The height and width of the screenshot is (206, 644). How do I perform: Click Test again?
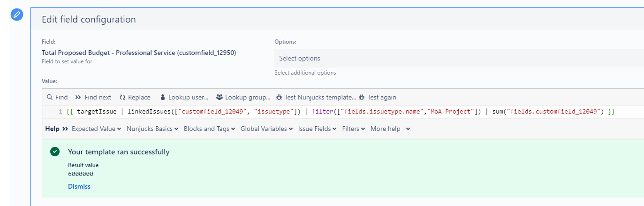tap(378, 97)
